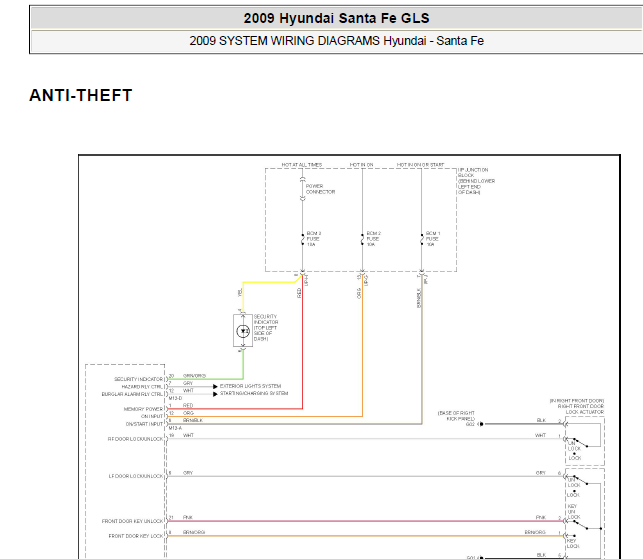Click the KEY UNLOCK switch label
This screenshot has width=643, height=559.
[574, 512]
